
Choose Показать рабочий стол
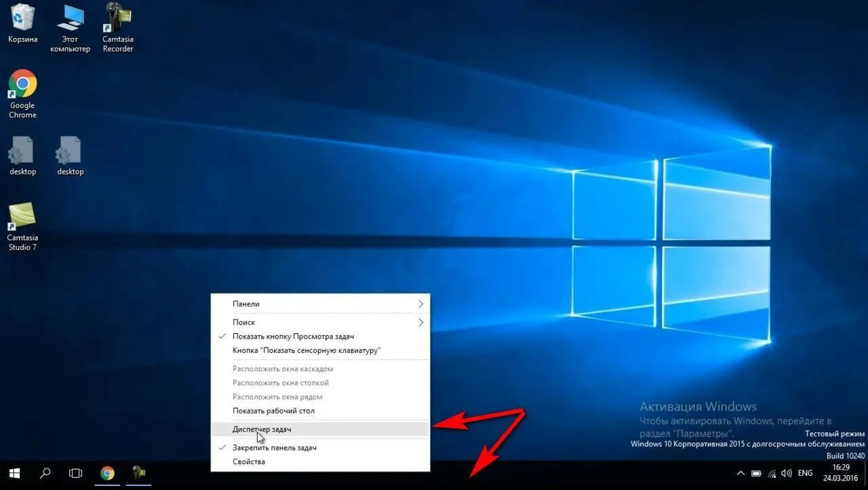click(x=320, y=411)
